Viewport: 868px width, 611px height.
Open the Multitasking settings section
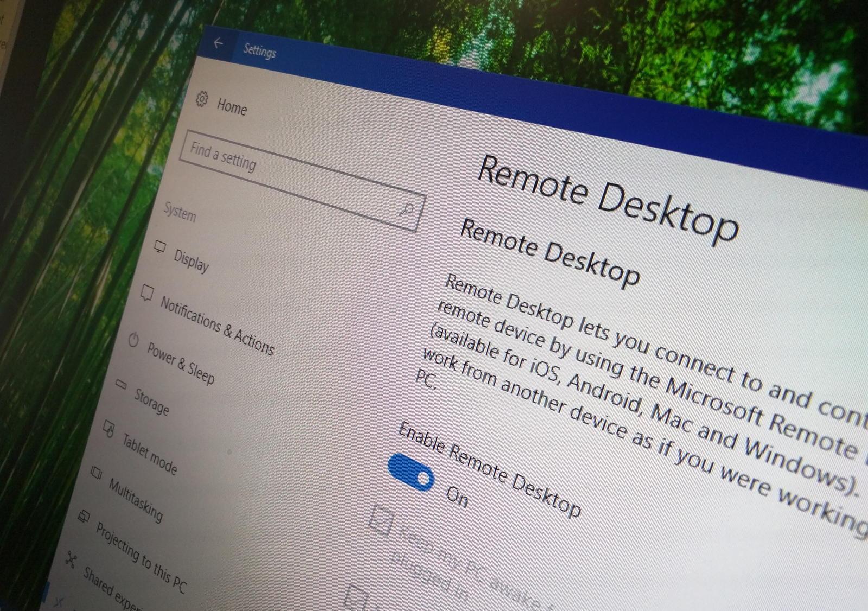pos(136,500)
